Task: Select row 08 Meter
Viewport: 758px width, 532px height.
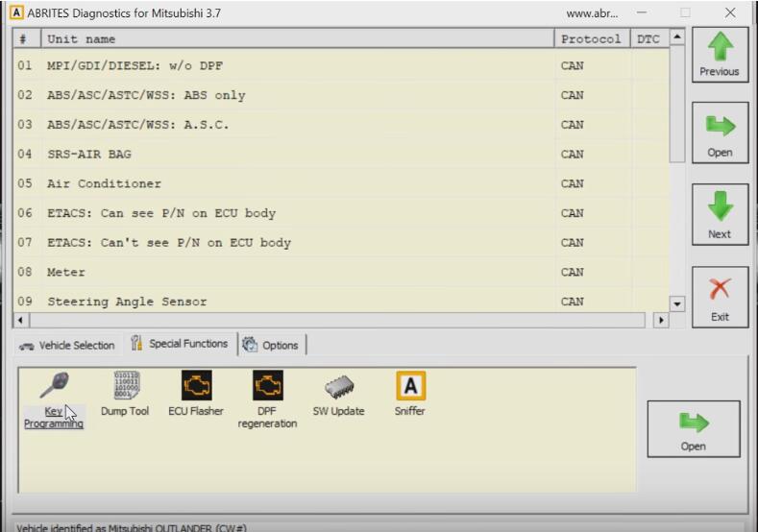Action: [341, 272]
